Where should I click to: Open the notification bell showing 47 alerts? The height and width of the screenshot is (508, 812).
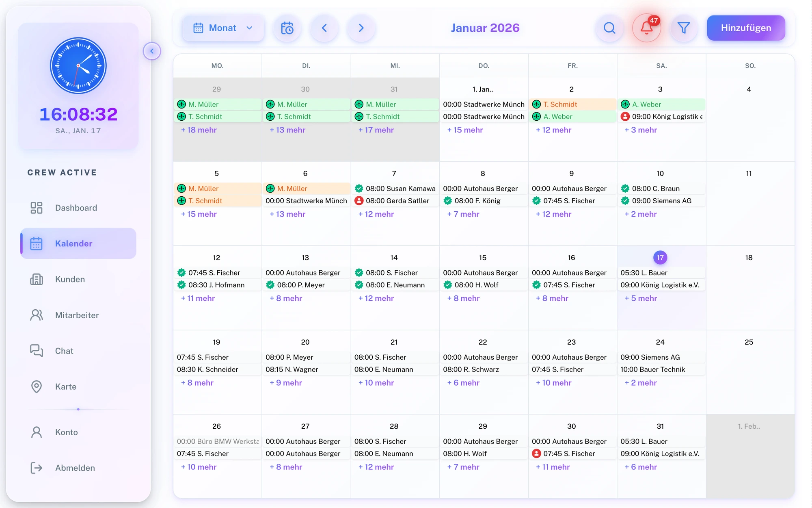tap(646, 28)
